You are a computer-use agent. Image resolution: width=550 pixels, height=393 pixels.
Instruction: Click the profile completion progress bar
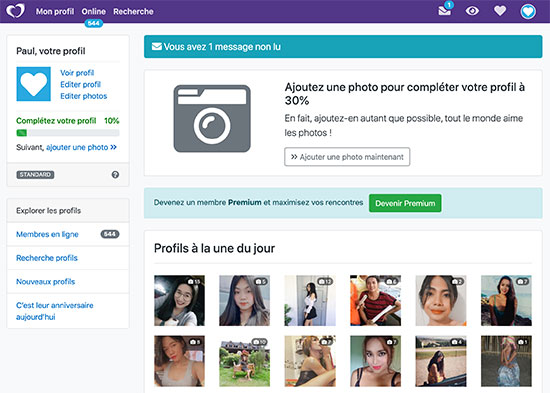pos(68,133)
